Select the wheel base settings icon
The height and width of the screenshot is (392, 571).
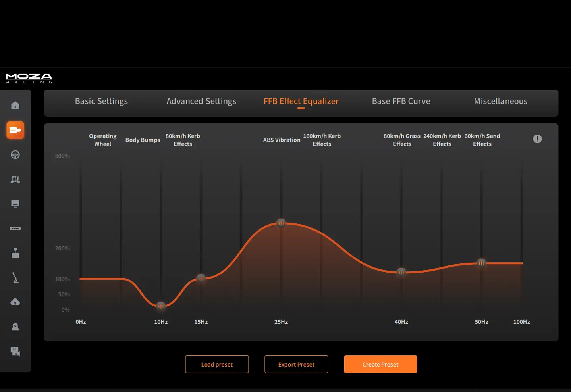(x=15, y=130)
